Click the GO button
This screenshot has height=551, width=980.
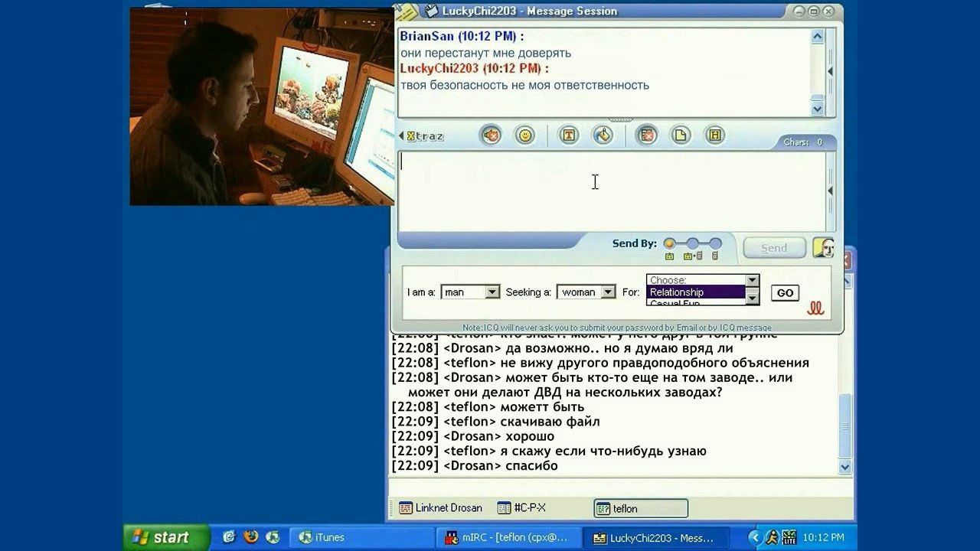785,293
